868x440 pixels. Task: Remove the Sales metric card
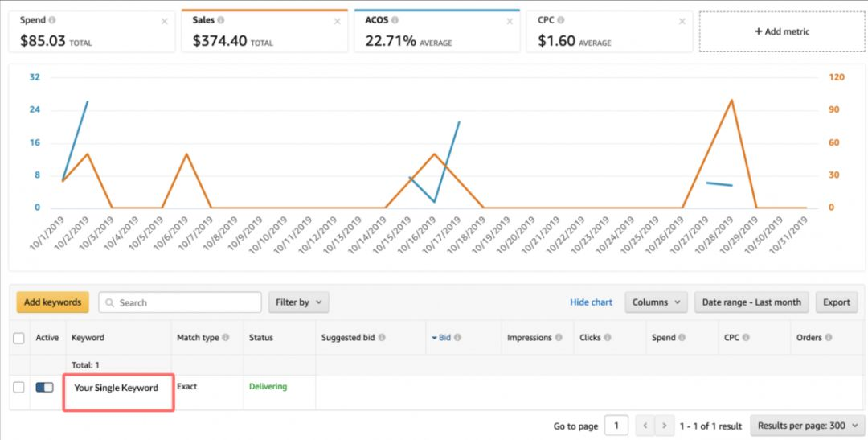[337, 22]
